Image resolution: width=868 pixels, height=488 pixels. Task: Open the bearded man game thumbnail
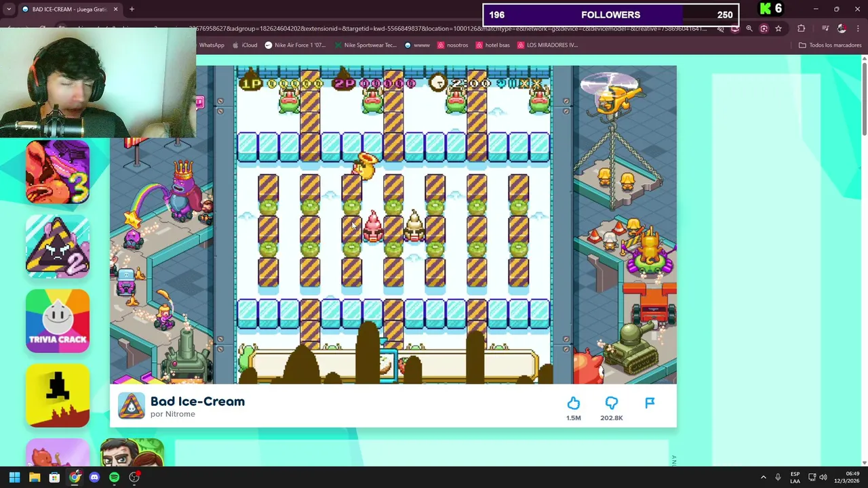(132, 452)
